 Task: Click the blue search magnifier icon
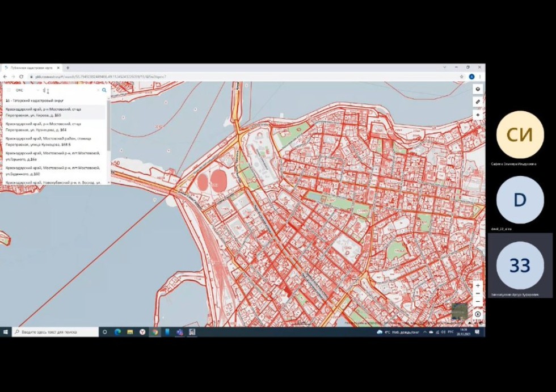pyautogui.click(x=104, y=90)
